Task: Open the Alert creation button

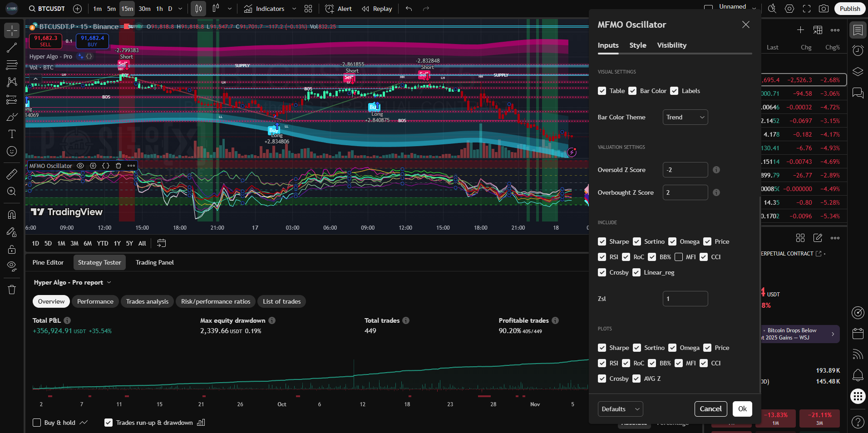Action: (339, 9)
